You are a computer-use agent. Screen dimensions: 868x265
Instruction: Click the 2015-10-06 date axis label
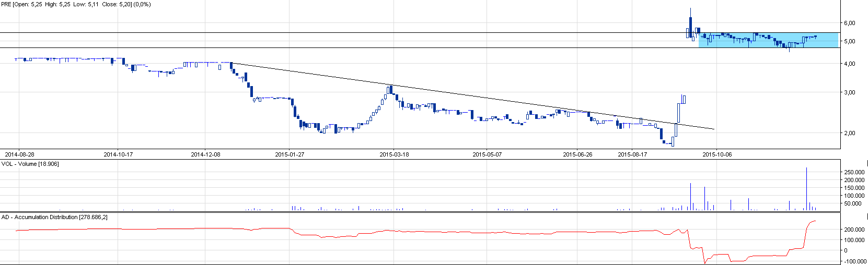click(x=717, y=154)
